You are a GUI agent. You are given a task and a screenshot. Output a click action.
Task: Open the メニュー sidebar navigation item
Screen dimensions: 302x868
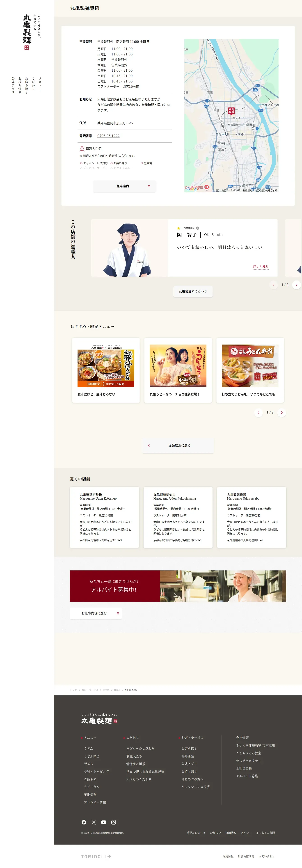(x=40, y=84)
